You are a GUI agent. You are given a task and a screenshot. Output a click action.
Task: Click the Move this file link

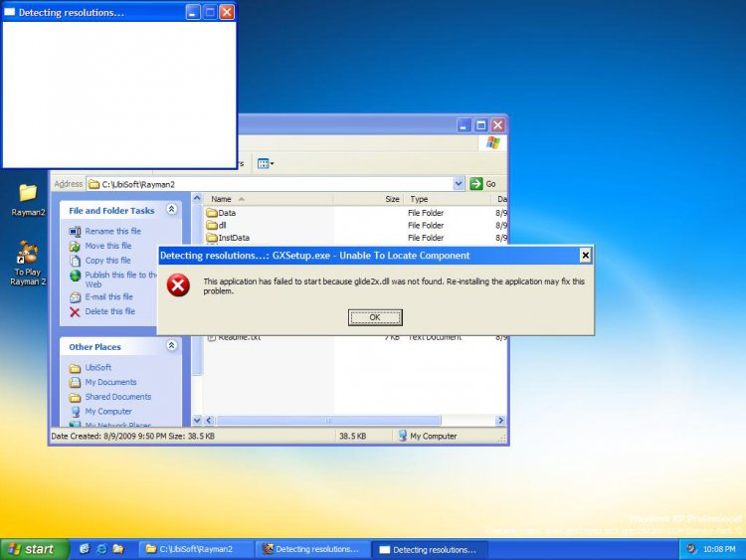(107, 246)
